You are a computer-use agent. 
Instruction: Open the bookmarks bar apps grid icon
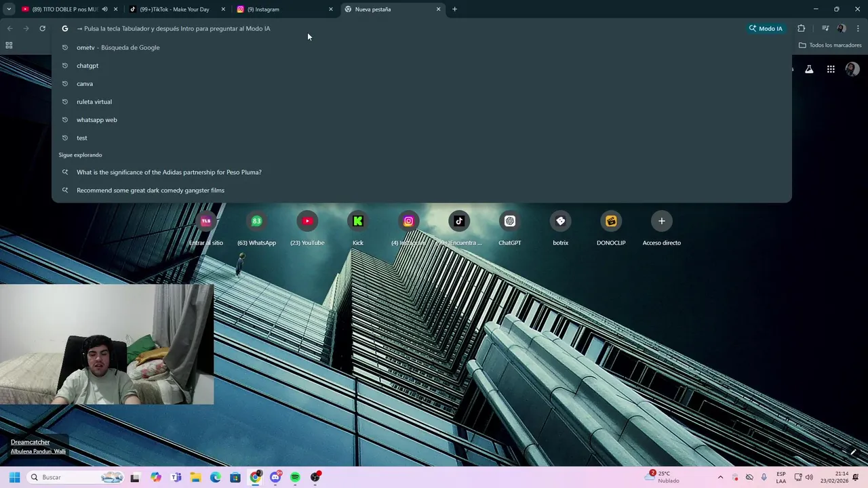tap(9, 45)
